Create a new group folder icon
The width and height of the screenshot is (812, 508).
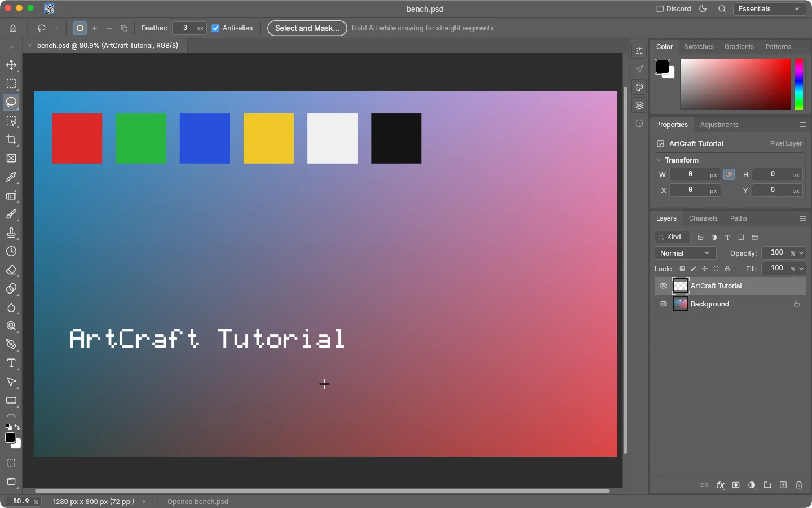[767, 485]
